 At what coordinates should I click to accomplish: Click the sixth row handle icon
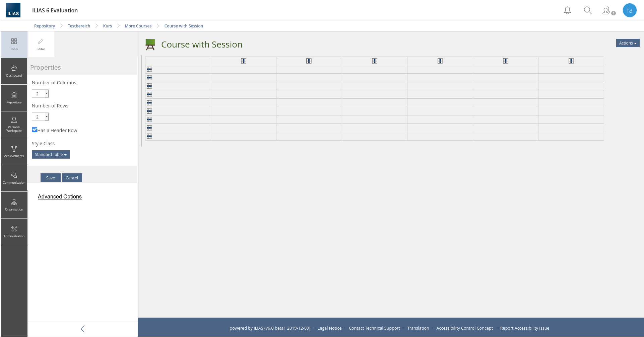(x=149, y=111)
